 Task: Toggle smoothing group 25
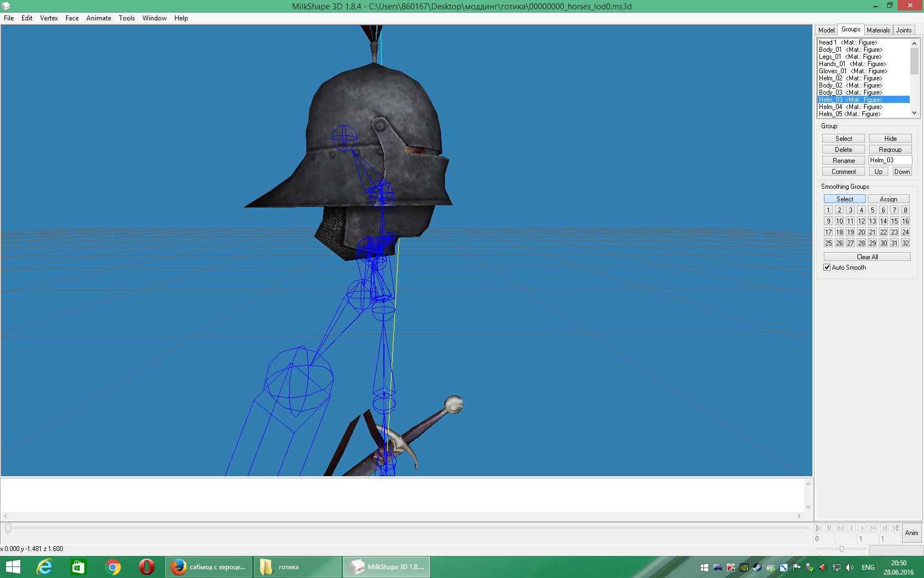(828, 243)
